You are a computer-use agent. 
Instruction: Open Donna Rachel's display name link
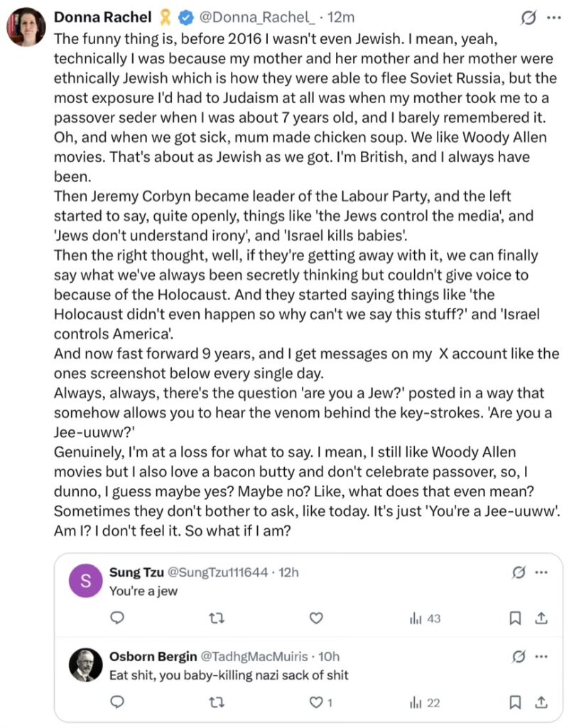tap(102, 17)
